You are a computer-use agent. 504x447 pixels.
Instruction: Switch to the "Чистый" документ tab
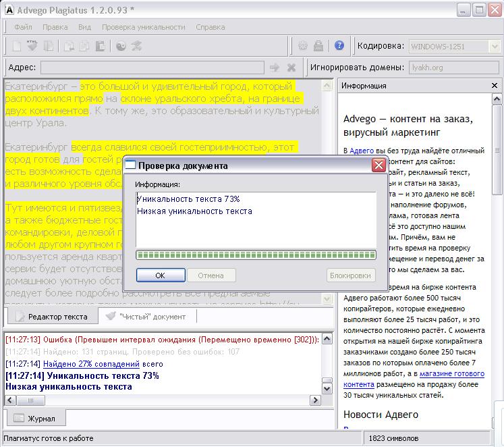coord(146,317)
